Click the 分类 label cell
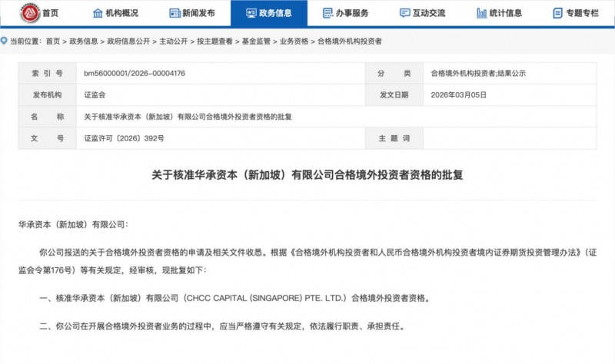Viewport: 615px width, 364px height. coord(394,73)
